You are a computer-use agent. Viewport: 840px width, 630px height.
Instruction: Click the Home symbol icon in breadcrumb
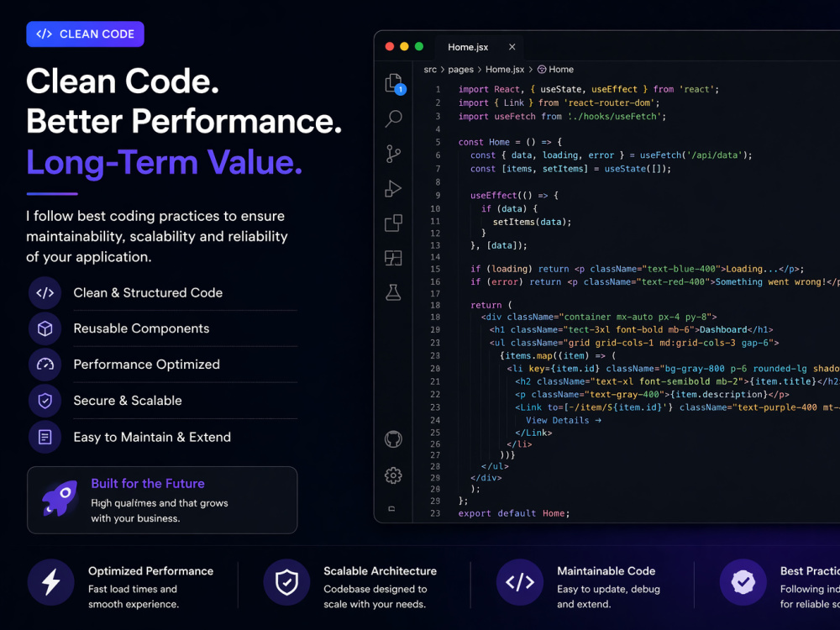(x=542, y=70)
